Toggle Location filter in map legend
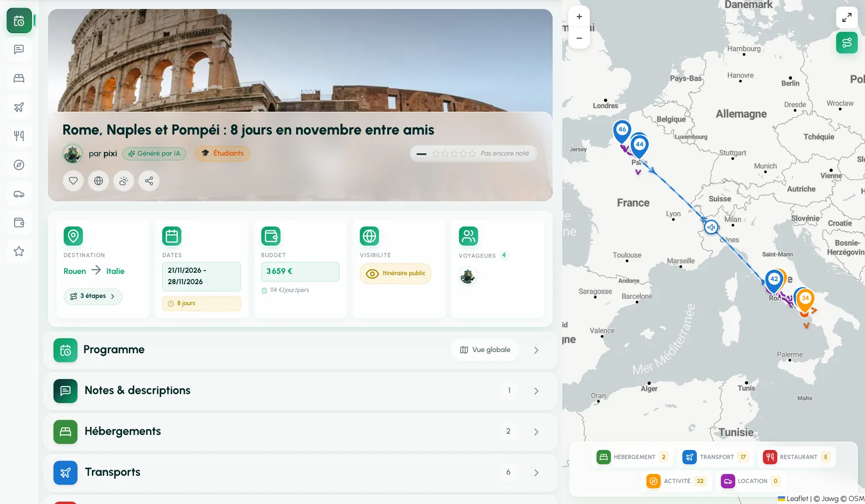This screenshot has height=504, width=865. coord(751,481)
